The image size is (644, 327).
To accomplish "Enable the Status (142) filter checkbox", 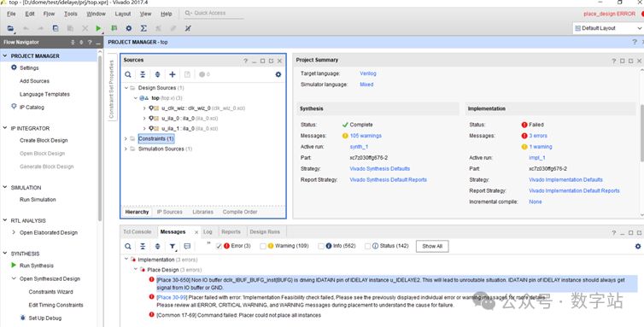I will (367, 246).
